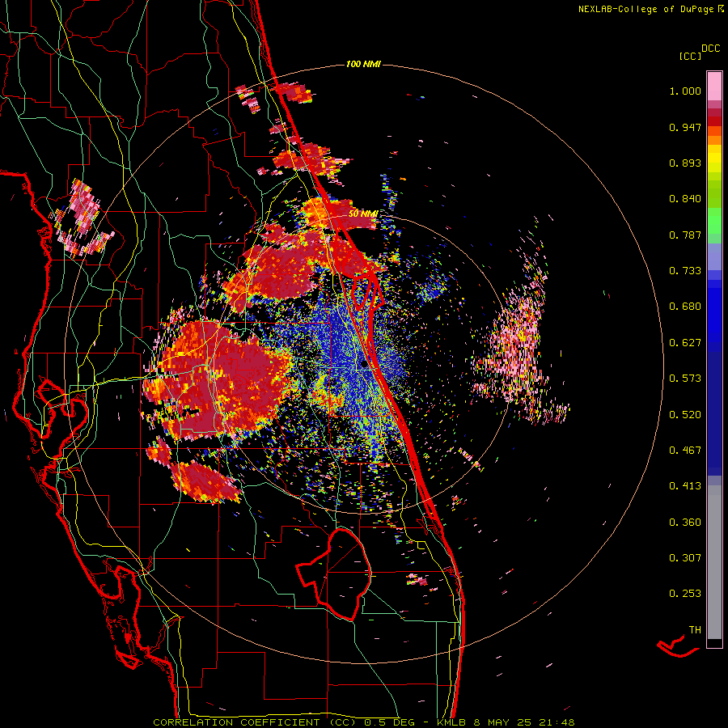Select the KMLB station identifier in the caption
The width and height of the screenshot is (728, 728).
tap(453, 722)
